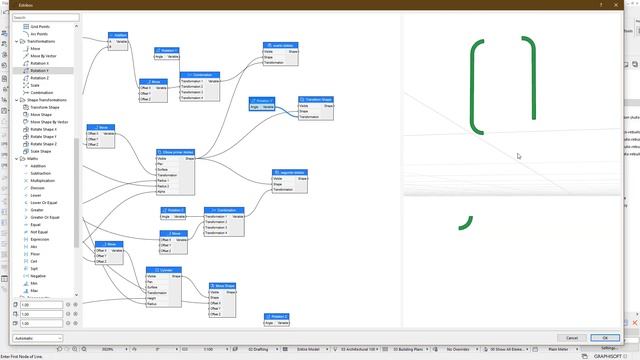Choose the Rotation Z node icon
The height and width of the screenshot is (360, 640).
[26, 78]
